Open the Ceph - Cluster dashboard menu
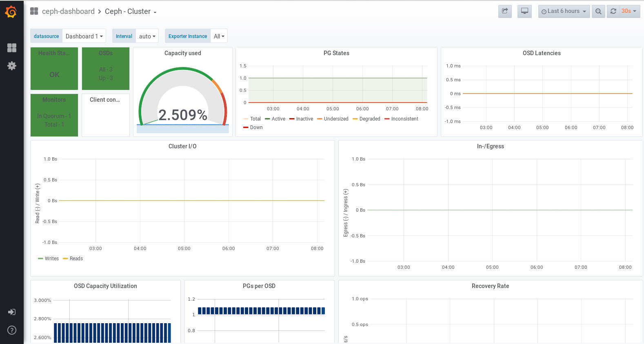This screenshot has height=344, width=644. 131,11
